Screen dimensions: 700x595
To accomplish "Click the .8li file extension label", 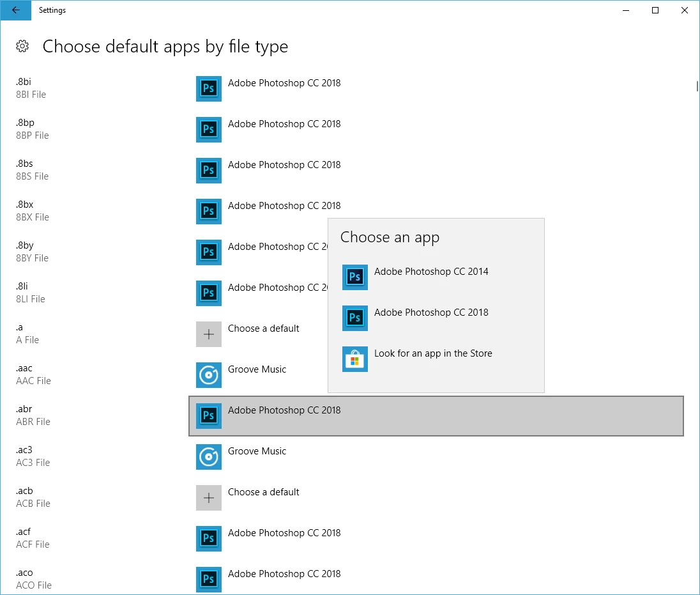I will (22, 286).
